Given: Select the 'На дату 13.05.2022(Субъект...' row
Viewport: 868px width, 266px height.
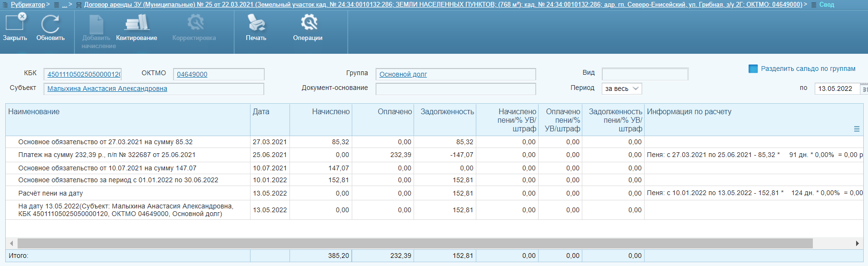Looking at the screenshot, I should coord(434,210).
